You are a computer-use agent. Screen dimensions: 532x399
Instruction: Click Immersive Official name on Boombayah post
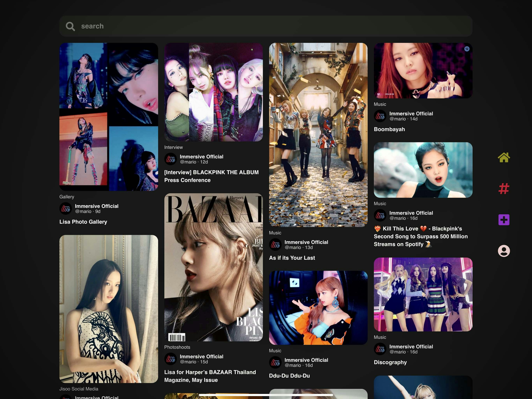[411, 113]
